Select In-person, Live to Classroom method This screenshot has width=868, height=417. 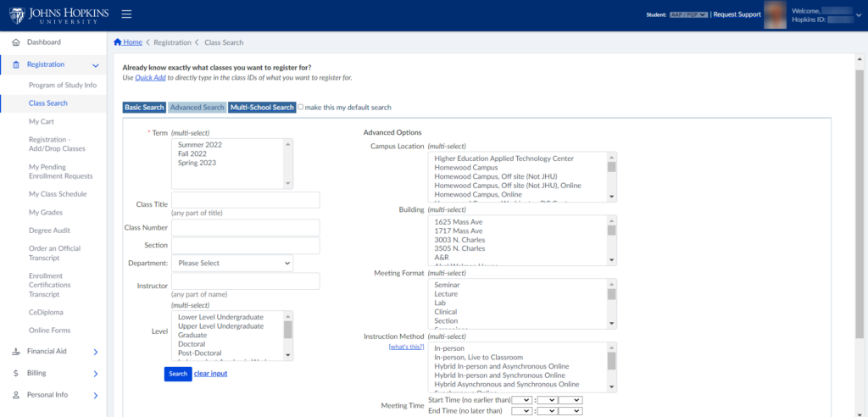479,358
